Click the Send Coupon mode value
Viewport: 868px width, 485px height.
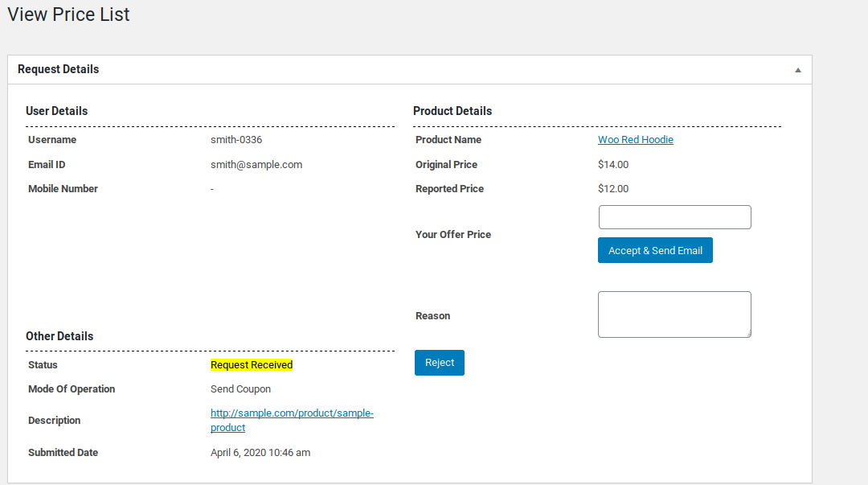[240, 389]
